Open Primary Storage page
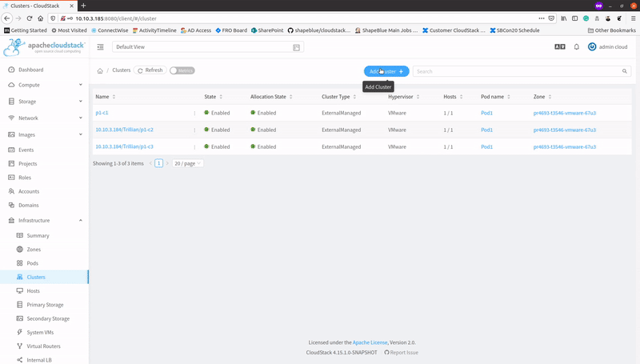 pos(44,305)
